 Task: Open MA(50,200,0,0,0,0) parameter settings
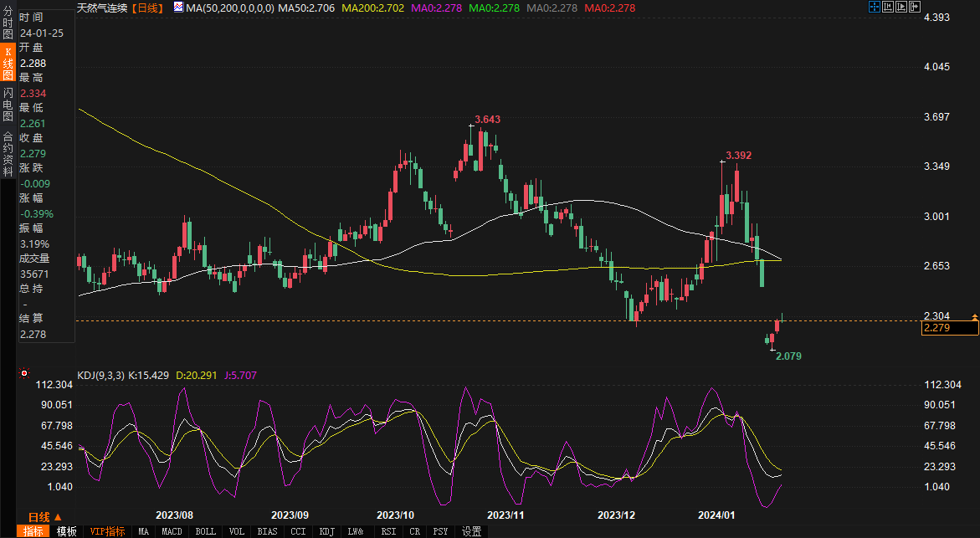click(230, 8)
